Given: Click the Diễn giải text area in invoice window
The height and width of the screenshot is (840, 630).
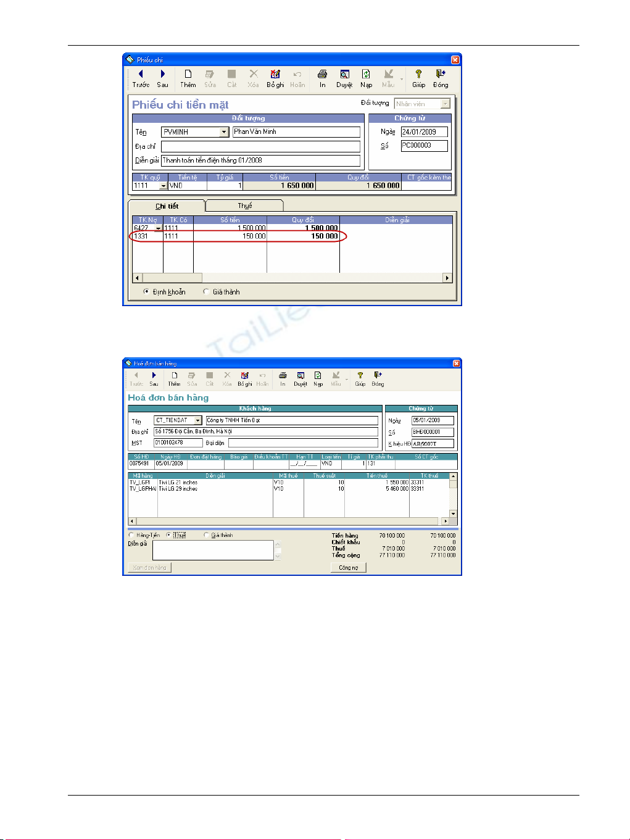Looking at the screenshot, I should (213, 550).
